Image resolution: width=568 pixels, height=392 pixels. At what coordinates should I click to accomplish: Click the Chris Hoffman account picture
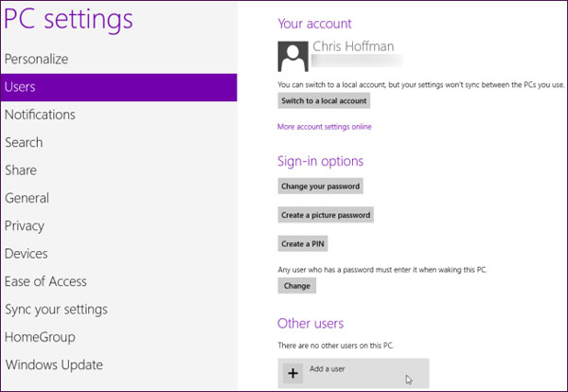pos(293,56)
